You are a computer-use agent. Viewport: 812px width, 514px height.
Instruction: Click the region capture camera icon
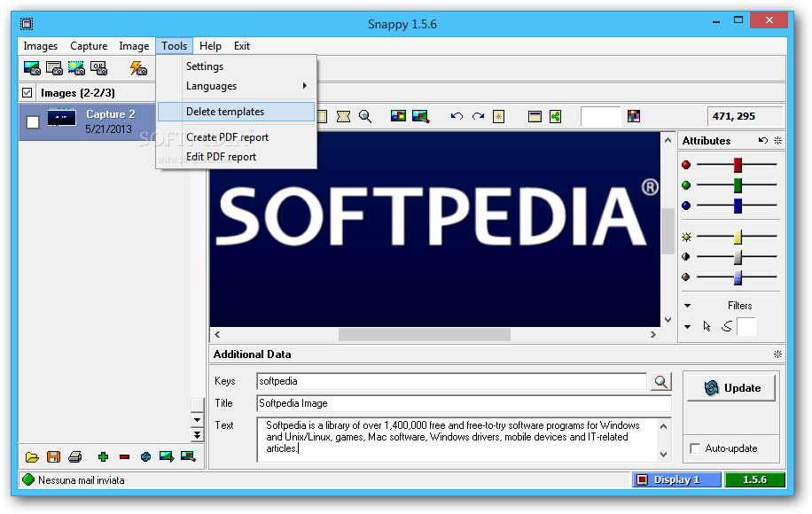76,68
